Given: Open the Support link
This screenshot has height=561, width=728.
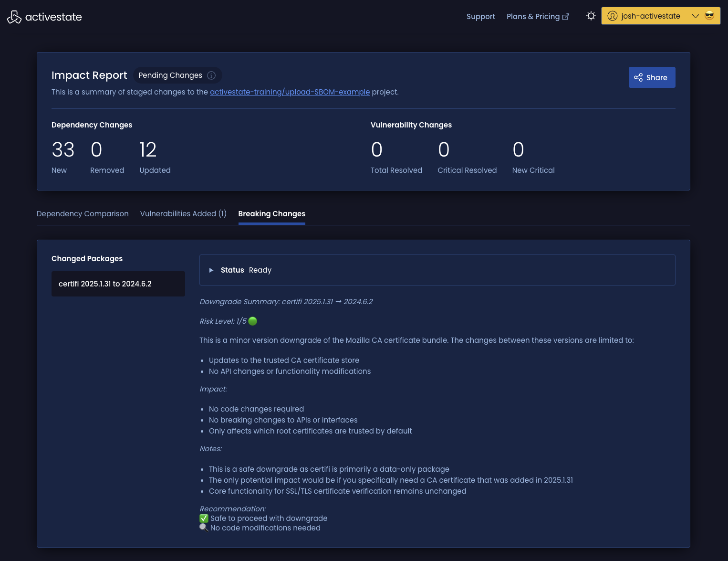Looking at the screenshot, I should point(480,17).
